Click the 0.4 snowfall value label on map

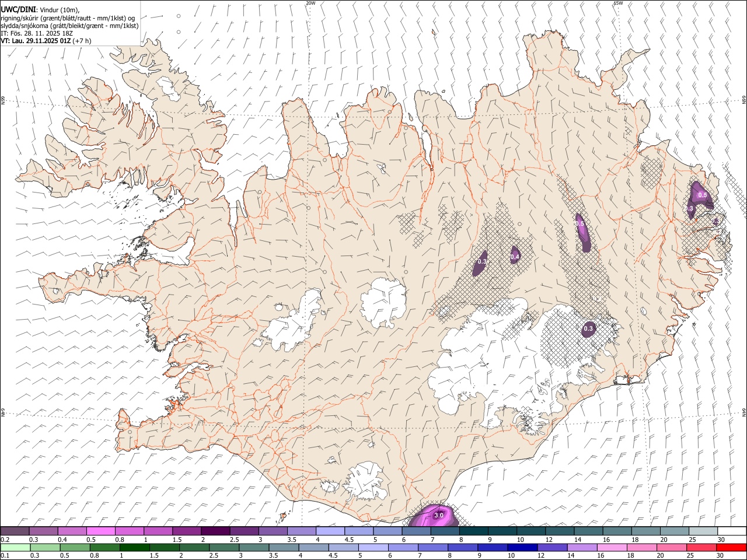tap(515, 257)
